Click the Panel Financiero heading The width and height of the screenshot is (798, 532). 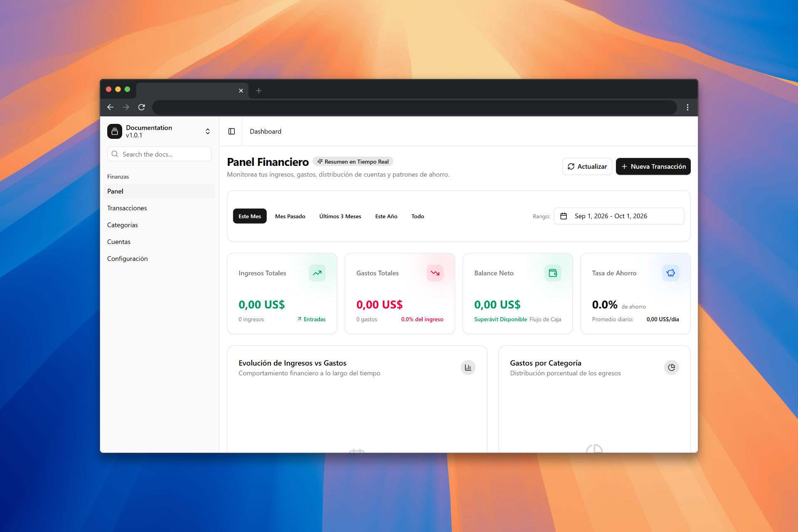(268, 162)
